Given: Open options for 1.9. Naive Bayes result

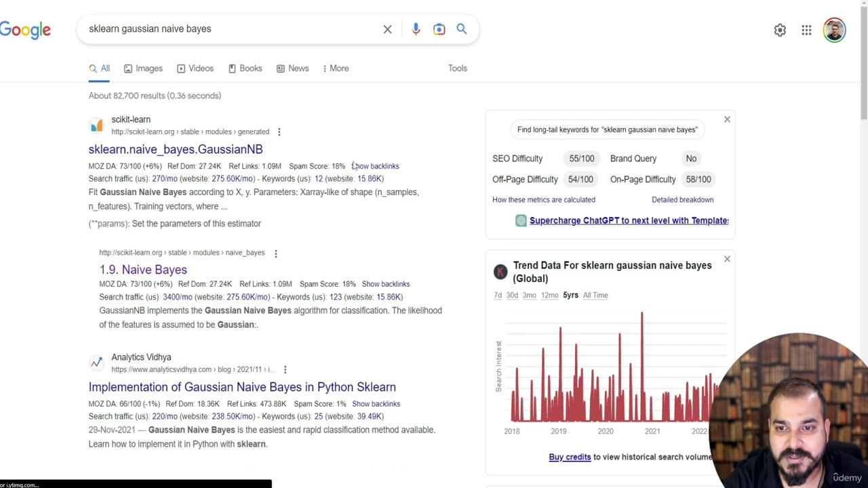Looking at the screenshot, I should (275, 253).
